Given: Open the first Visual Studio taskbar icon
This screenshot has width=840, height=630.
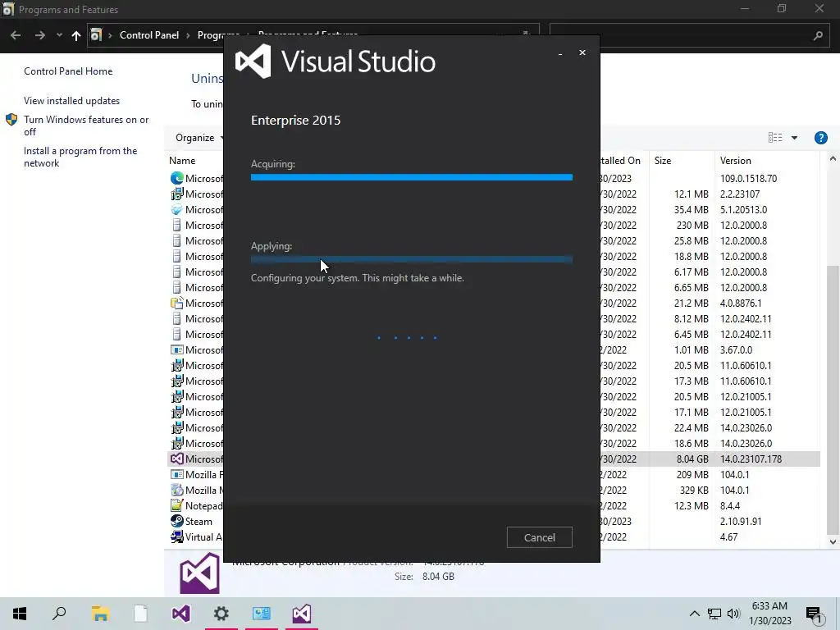Looking at the screenshot, I should pos(180,614).
